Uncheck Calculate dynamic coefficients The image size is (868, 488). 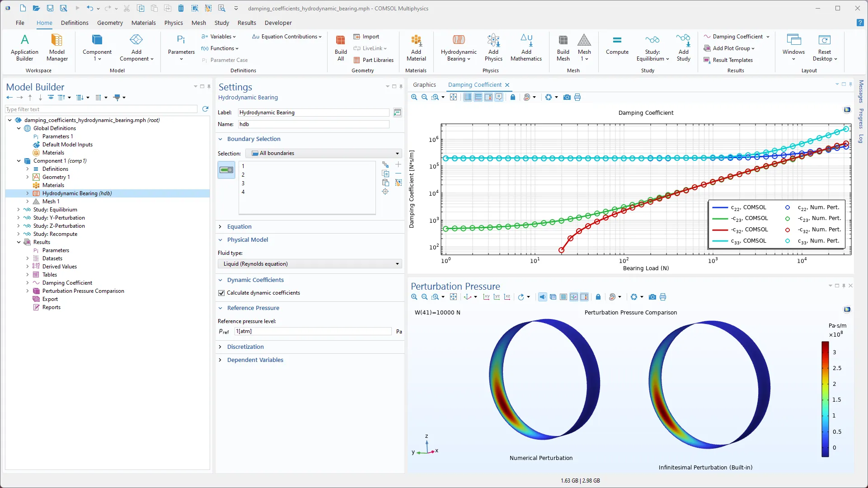[x=221, y=293]
